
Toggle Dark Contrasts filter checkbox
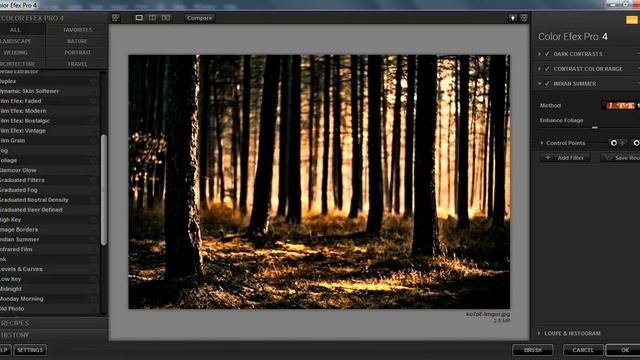click(547, 54)
